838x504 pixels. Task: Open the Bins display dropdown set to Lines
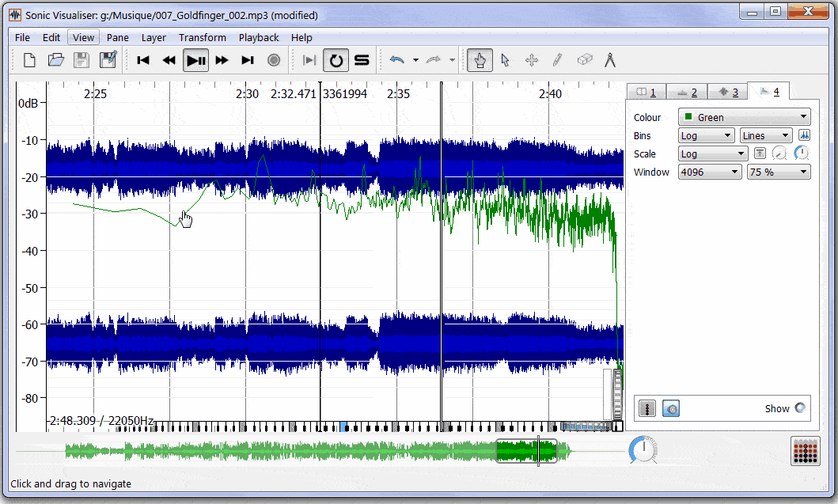point(765,136)
